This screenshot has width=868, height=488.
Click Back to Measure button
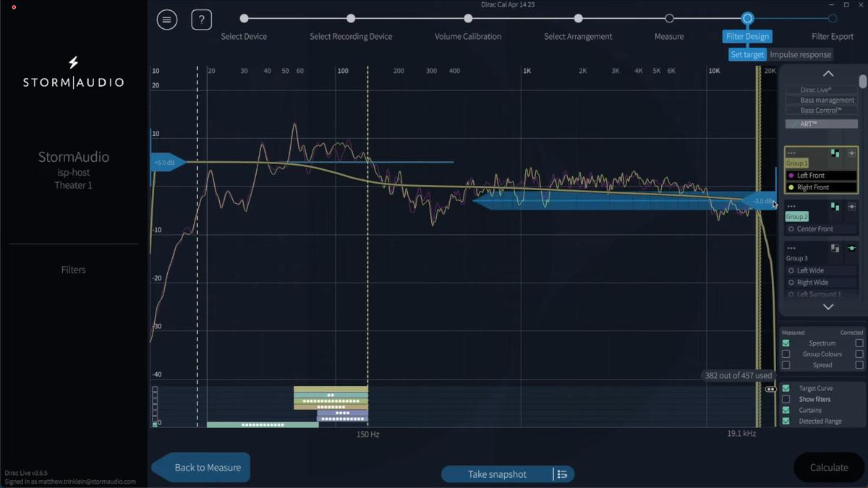202,468
